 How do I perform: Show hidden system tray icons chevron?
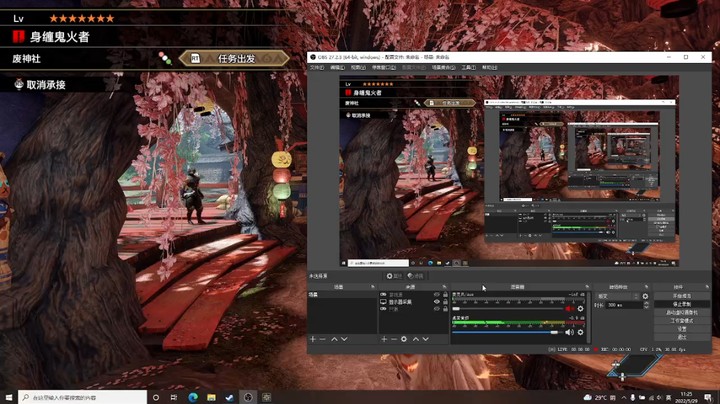[623, 398]
